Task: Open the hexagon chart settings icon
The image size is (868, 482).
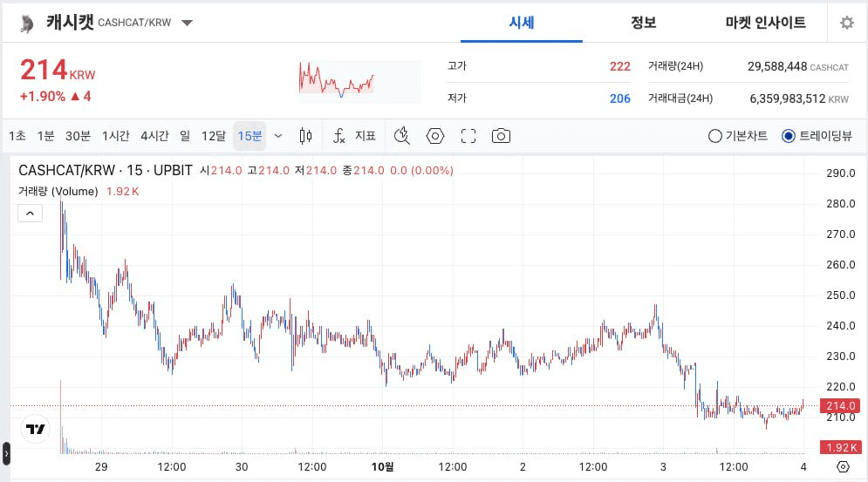Action: click(435, 136)
